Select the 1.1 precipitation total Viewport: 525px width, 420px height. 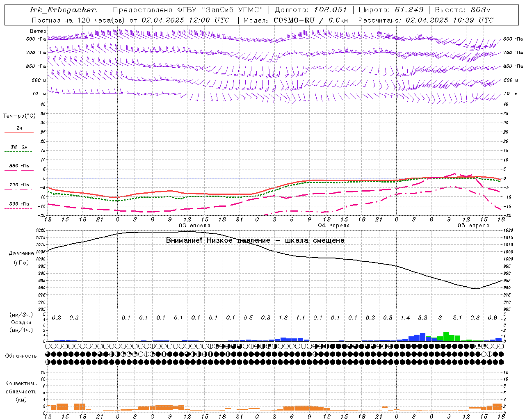click(x=301, y=318)
